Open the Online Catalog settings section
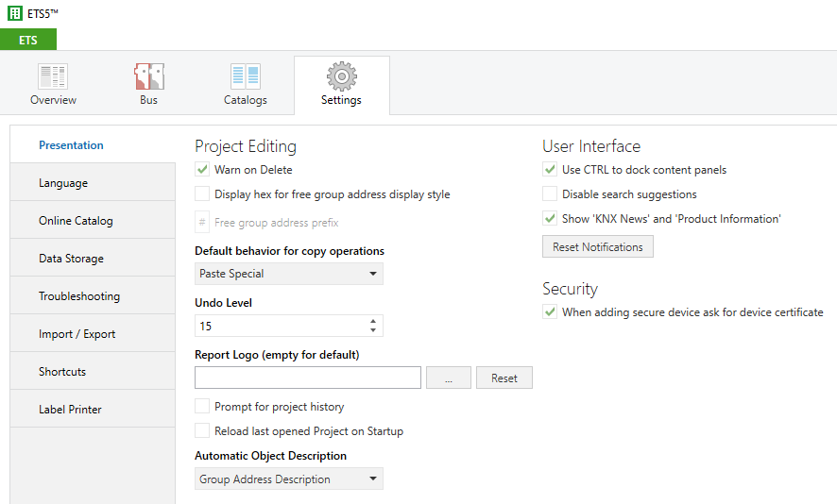Screen dimensions: 837x504 [x=93, y=220]
